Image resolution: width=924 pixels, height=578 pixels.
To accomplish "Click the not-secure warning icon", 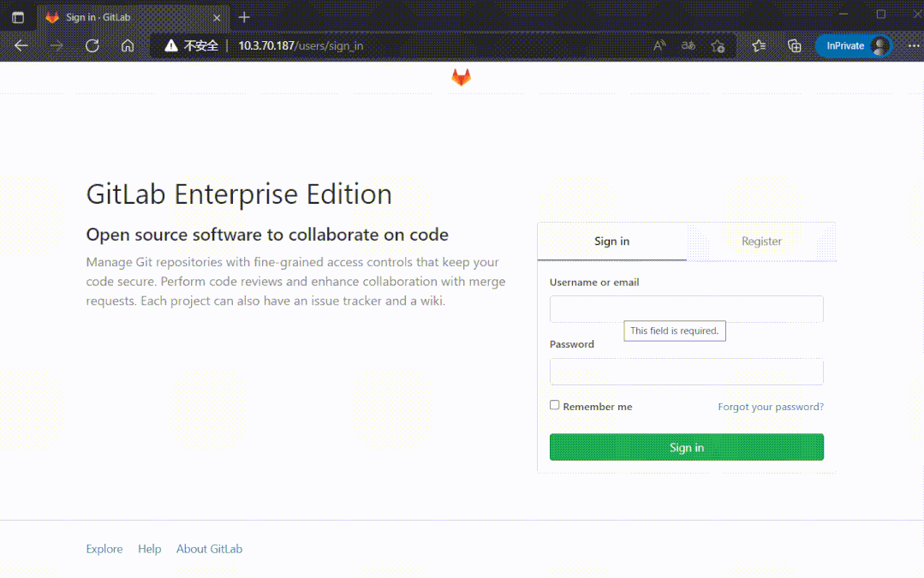I will (x=171, y=46).
